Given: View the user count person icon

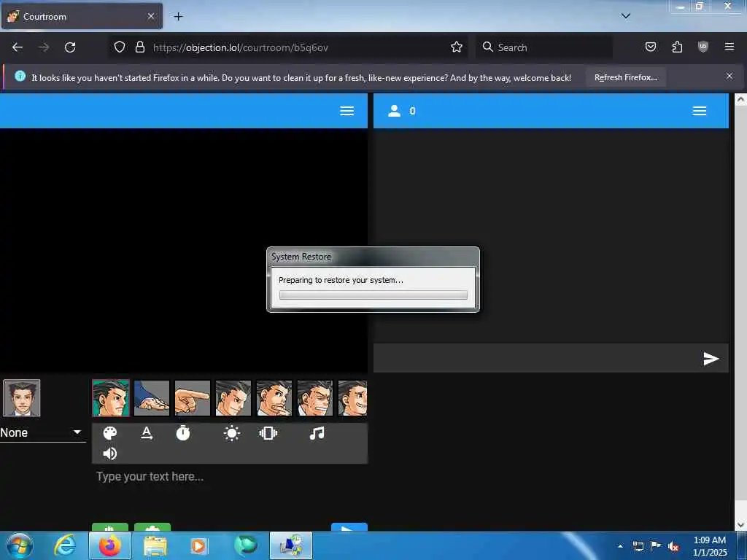Looking at the screenshot, I should coord(394,111).
